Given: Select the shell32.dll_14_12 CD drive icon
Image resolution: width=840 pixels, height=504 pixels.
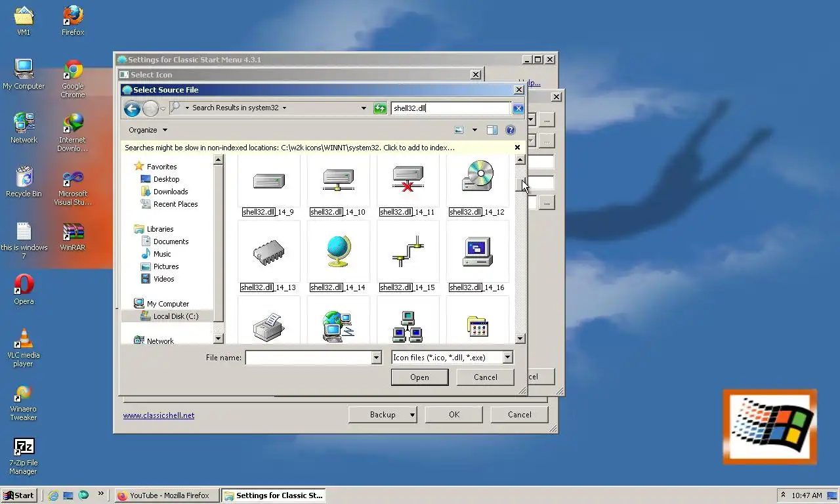Looking at the screenshot, I should tap(477, 175).
